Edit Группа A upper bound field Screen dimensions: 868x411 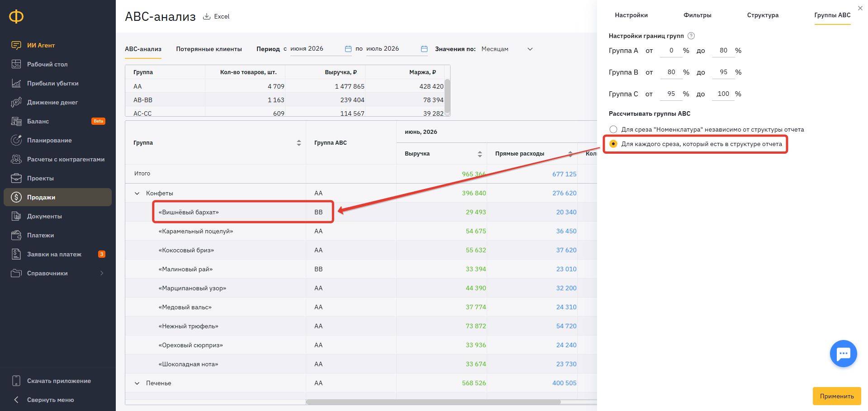click(723, 51)
